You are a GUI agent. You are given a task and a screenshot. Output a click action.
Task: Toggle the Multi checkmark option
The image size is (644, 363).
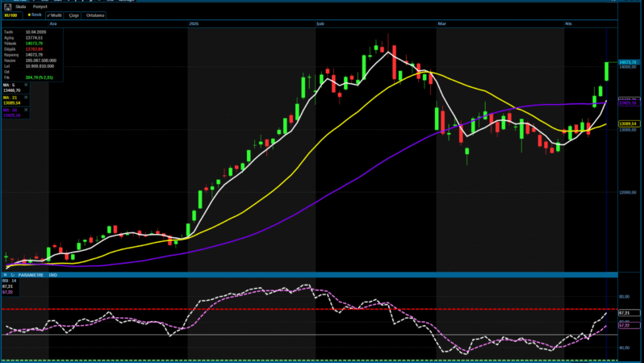coord(55,15)
